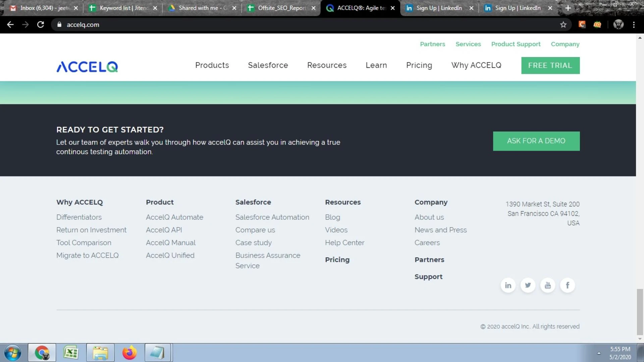The image size is (644, 362).
Task: Open the LinkedIn social icon in footer
Action: pos(508,286)
